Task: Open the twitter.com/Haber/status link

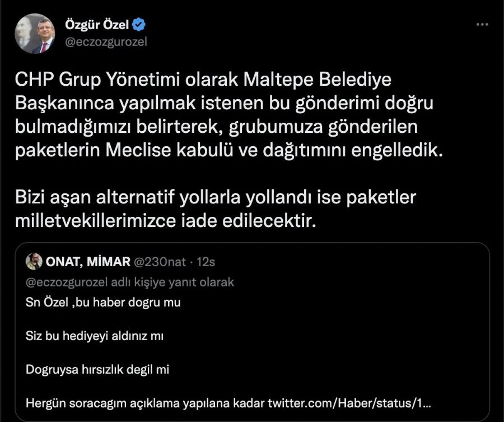Action: click(351, 403)
